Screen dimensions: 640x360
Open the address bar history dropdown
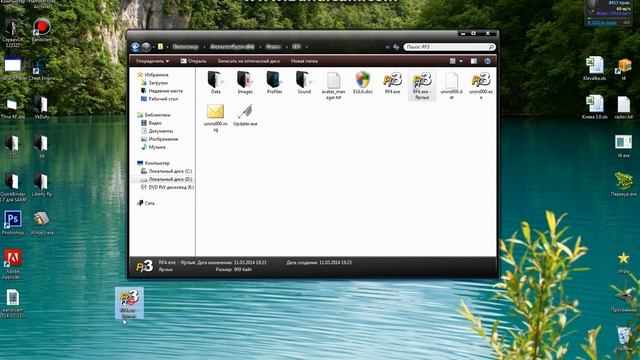click(x=387, y=47)
